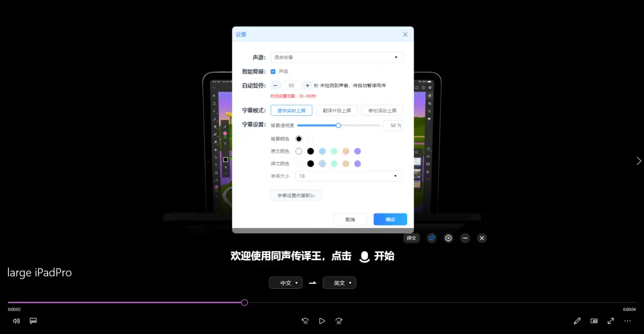This screenshot has height=334, width=644.
Task: Open the ellipsis more options icon
Action: [627, 321]
